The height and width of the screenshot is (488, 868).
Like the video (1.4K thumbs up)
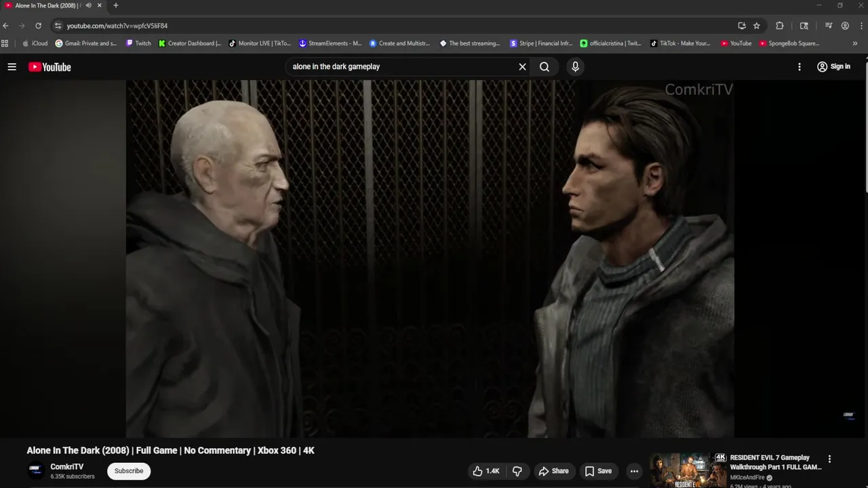pos(486,471)
